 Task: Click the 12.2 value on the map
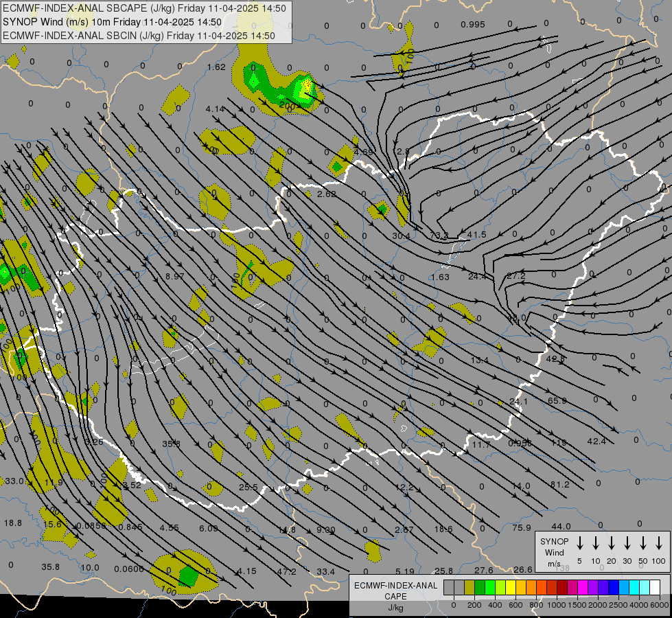click(404, 487)
